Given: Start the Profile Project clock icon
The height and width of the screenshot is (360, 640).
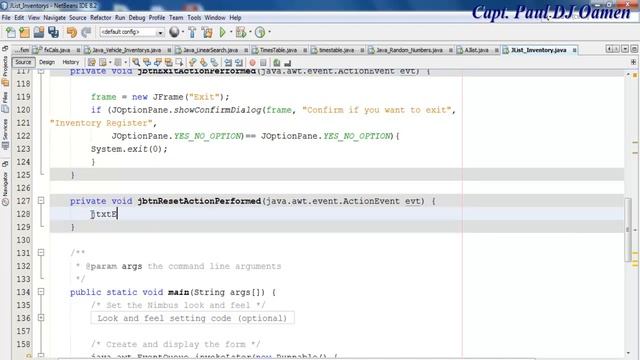Looking at the screenshot, I should pos(260,32).
